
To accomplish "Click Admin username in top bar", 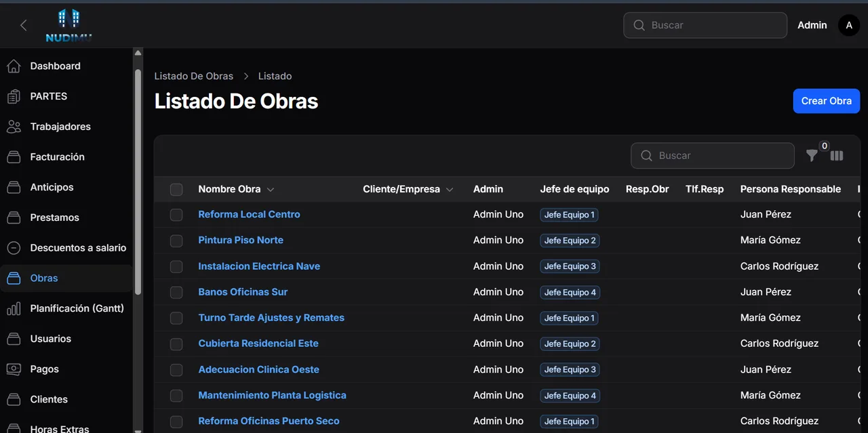I will (812, 25).
